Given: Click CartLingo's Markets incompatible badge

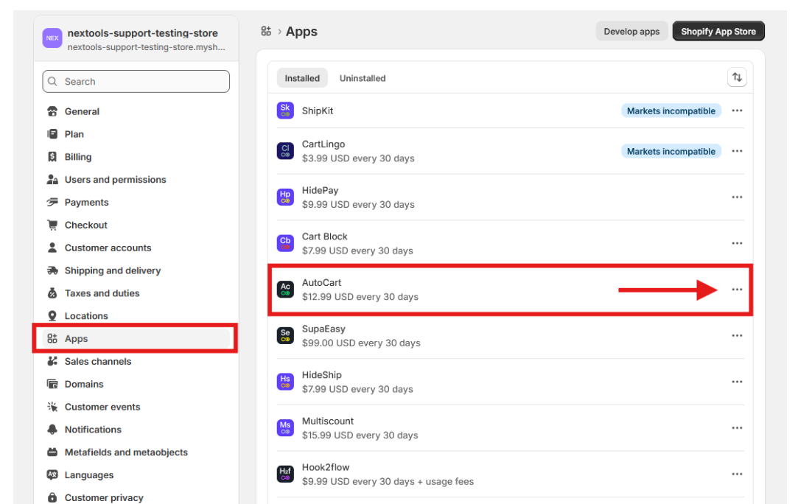Looking at the screenshot, I should click(671, 151).
